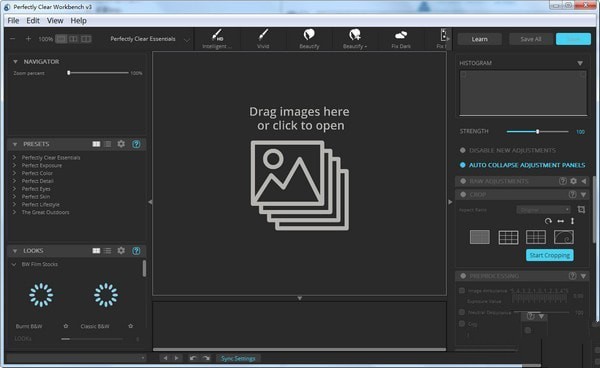Image resolution: width=600 pixels, height=368 pixels.
Task: Show Looks as thumbnail grid
Action: tap(96, 251)
